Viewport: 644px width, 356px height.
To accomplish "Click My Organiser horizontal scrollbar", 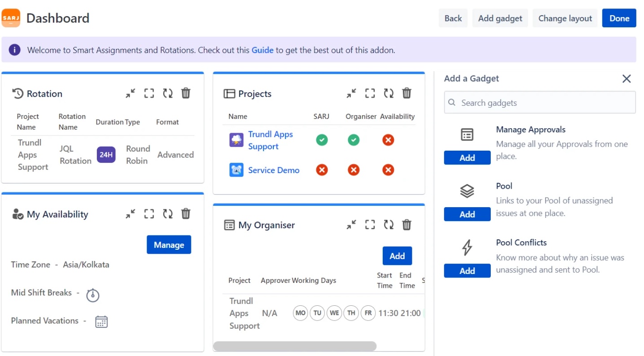I will point(295,346).
